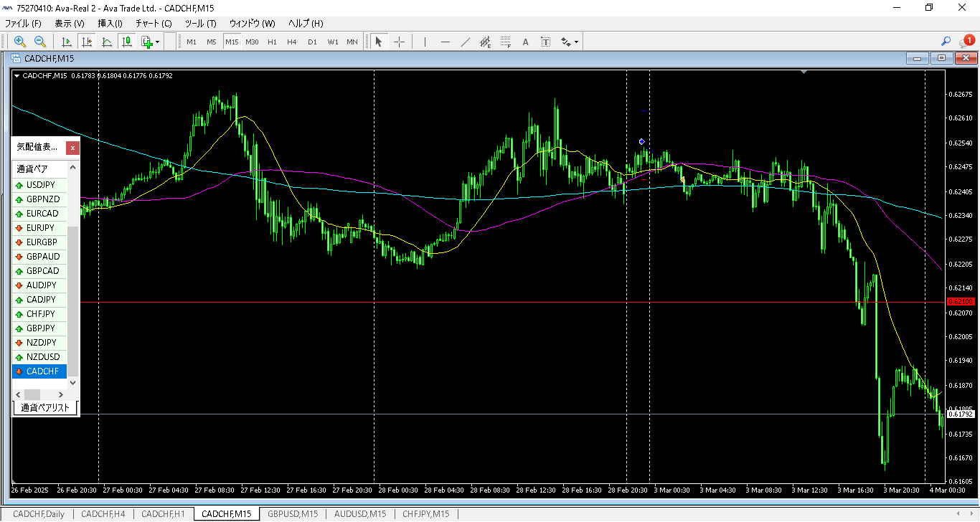Switch to the CHFJPY,M15 chart tab
Viewport: 980px width, 522px height.
(426, 514)
